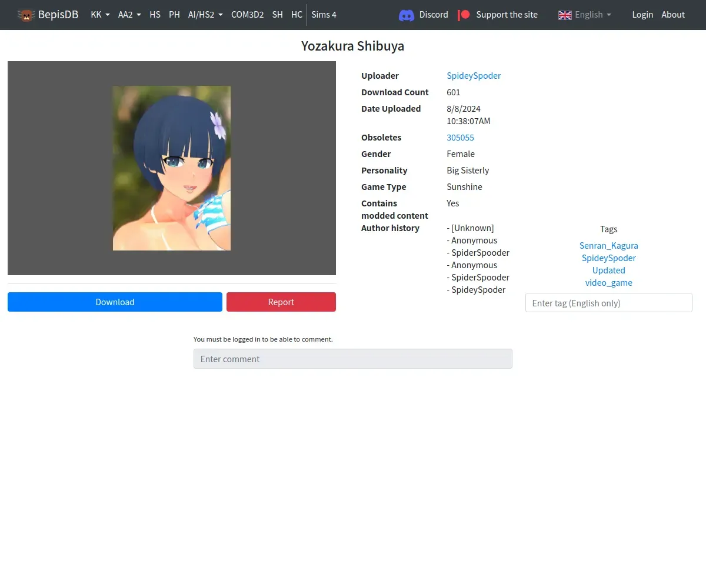Select the Senran_Kagura tag

(608, 245)
